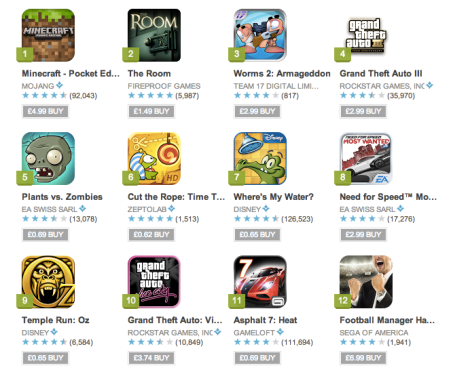Open the MOJANG developer link
Screen dimensions: 451x374
(x=38, y=86)
